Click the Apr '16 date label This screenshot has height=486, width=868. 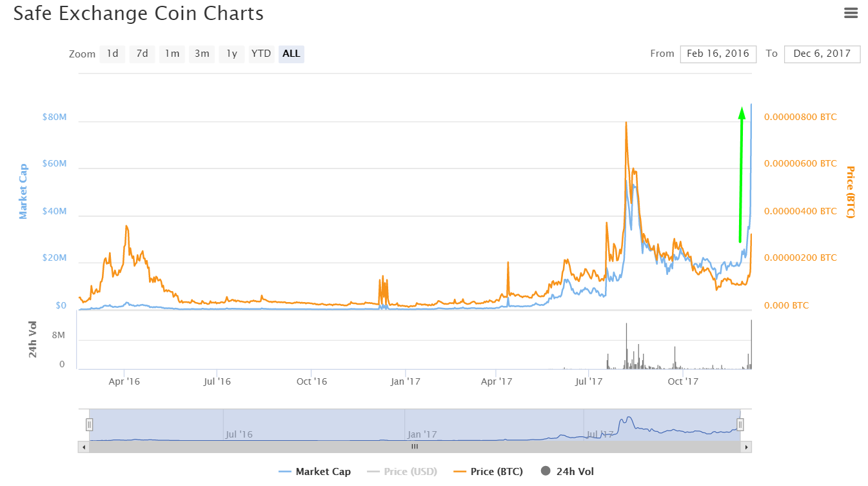click(x=124, y=381)
